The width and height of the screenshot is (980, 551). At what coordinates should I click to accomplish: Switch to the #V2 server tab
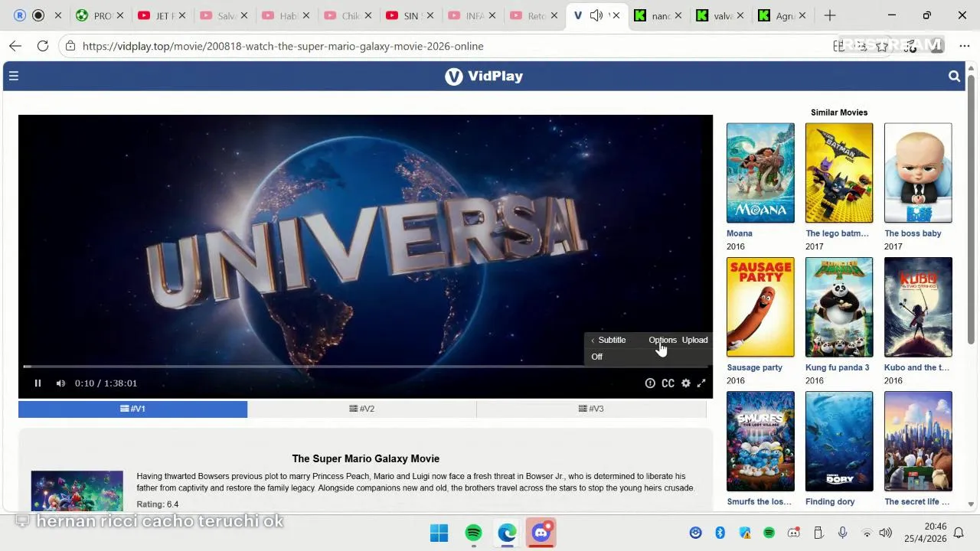tap(361, 409)
